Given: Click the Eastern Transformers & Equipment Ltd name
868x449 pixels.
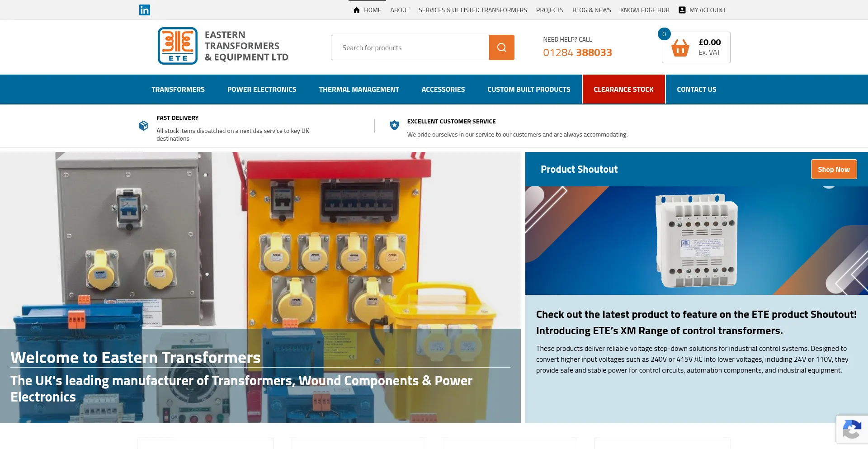Looking at the screenshot, I should (246, 46).
